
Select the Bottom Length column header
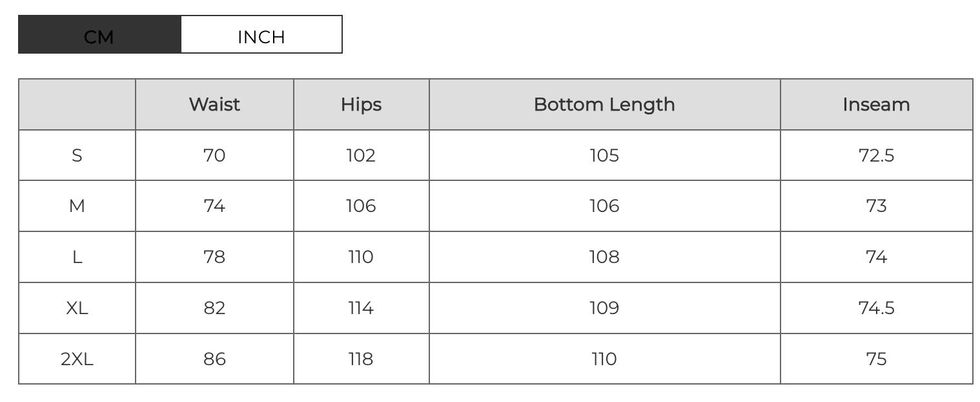(x=604, y=105)
